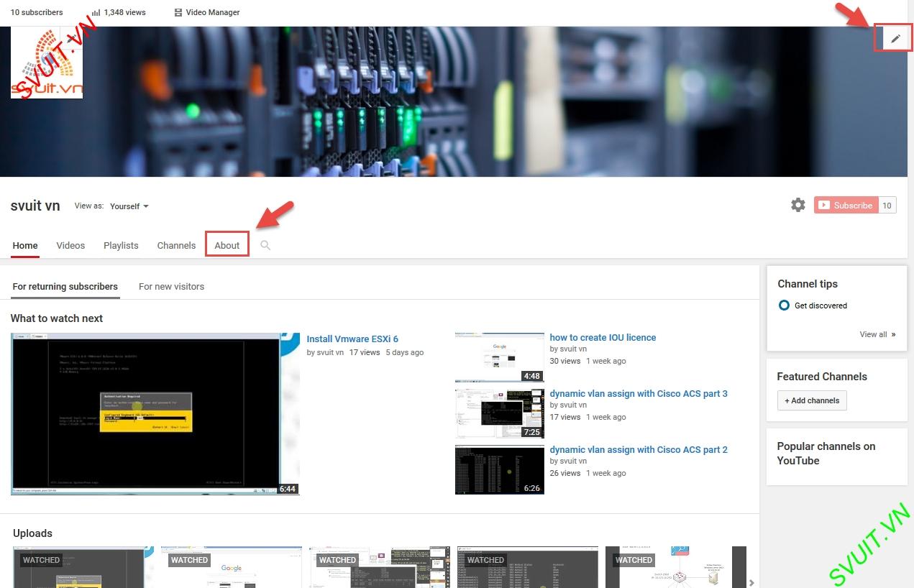Click the Get discovered tip text

[x=821, y=306]
